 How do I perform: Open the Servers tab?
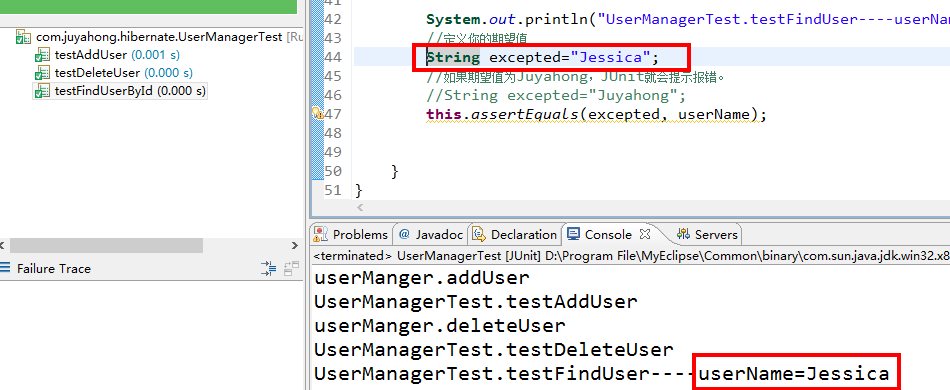[x=707, y=234]
